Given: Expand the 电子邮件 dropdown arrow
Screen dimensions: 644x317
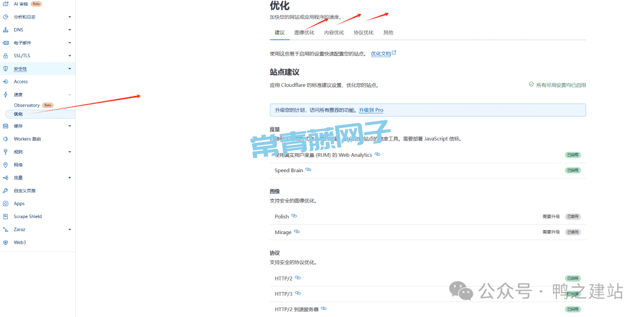Looking at the screenshot, I should click(70, 43).
